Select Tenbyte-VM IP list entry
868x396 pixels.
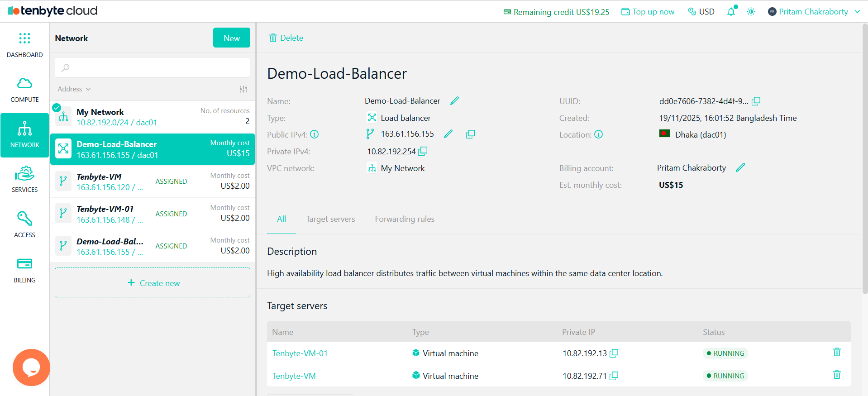click(153, 181)
